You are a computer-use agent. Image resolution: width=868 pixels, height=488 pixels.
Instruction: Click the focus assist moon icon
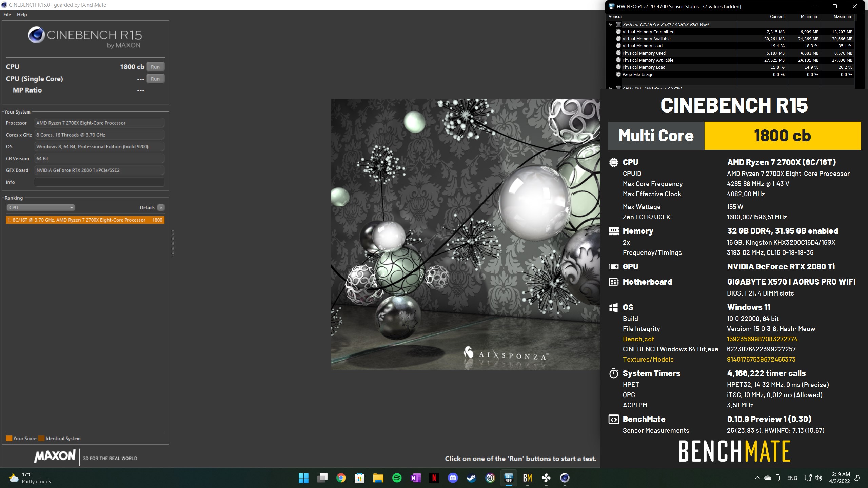tap(857, 478)
